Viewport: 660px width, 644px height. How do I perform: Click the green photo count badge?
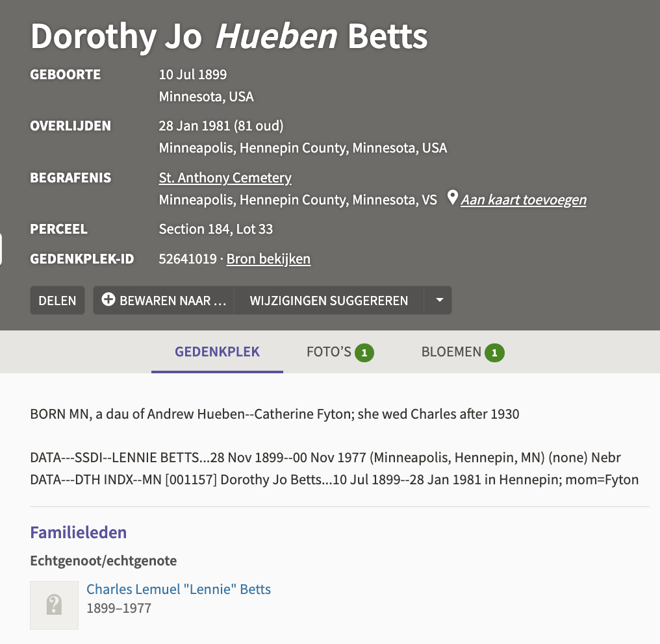coord(364,353)
